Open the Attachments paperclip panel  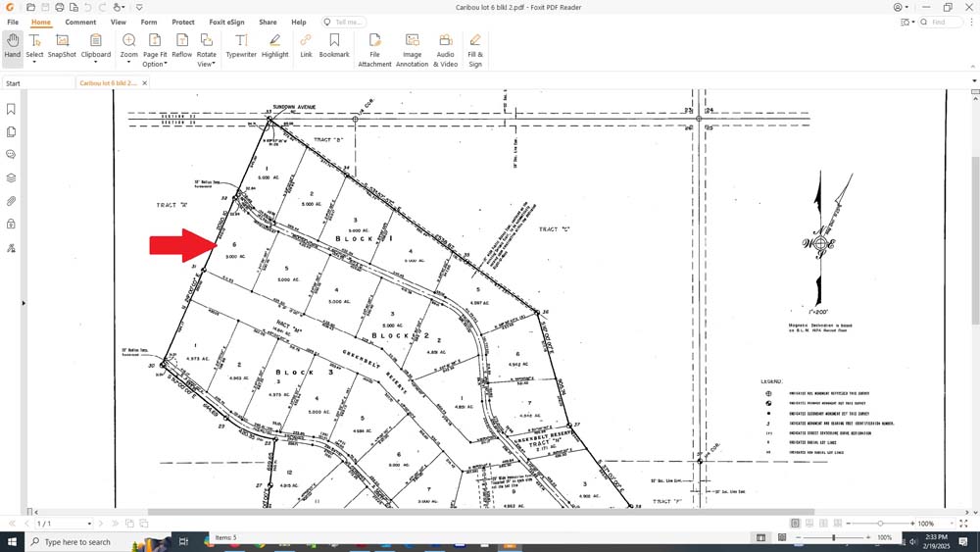(11, 201)
